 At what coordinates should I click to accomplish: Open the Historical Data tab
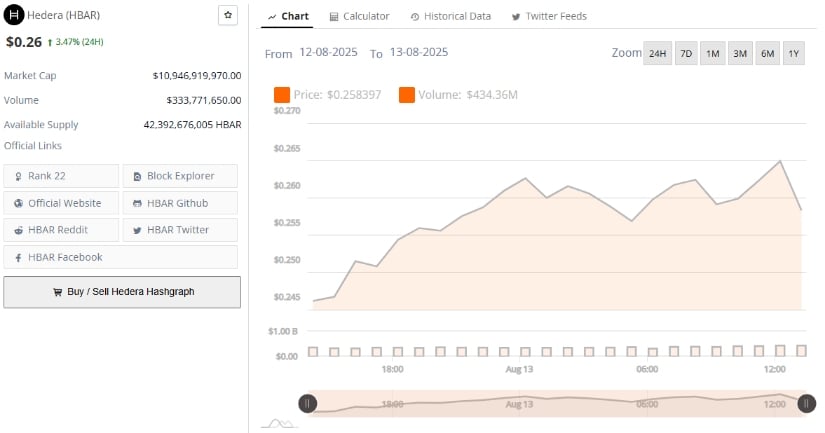pos(450,16)
